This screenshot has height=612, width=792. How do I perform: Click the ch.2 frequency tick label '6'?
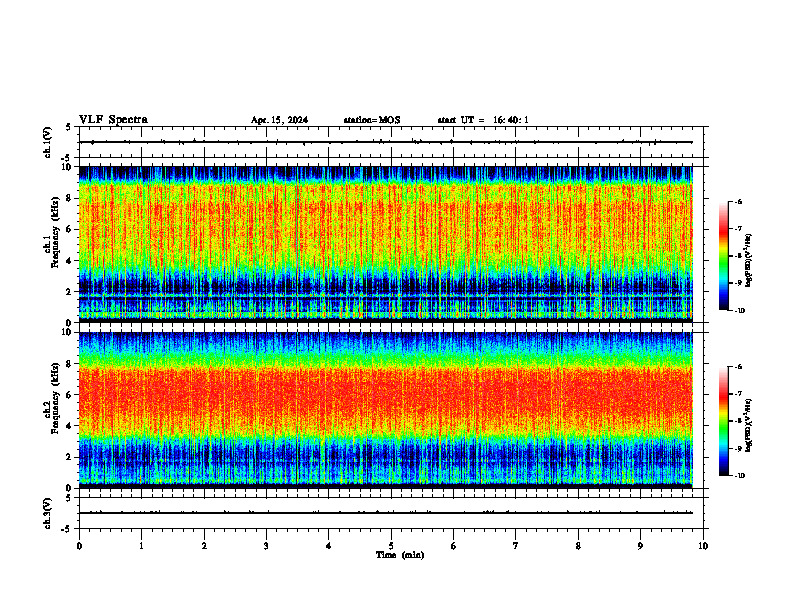pos(70,395)
